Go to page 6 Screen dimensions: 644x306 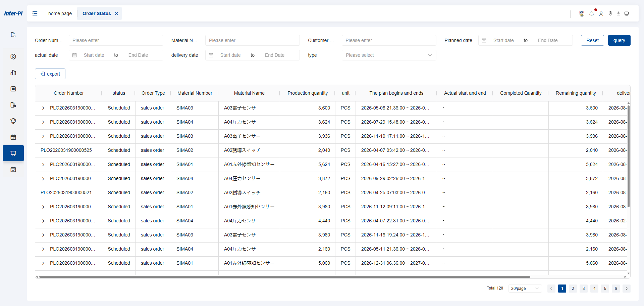tap(616, 289)
